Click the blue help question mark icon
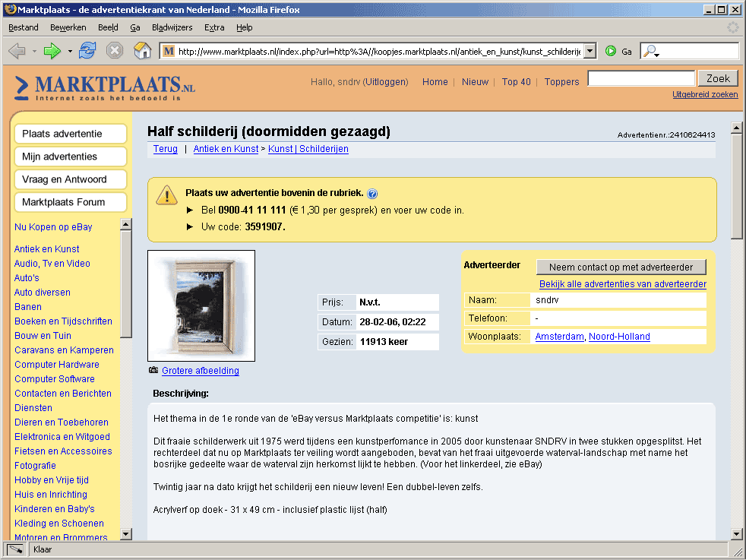 click(x=372, y=194)
